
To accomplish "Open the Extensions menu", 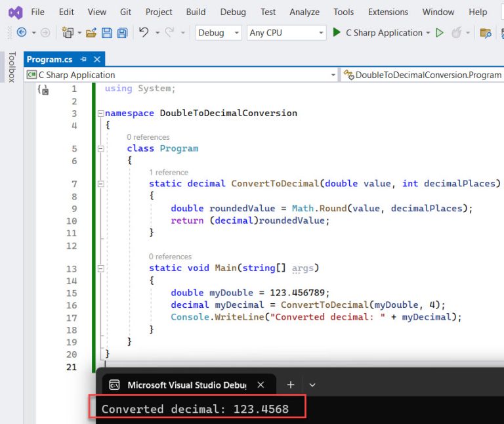I will (x=388, y=12).
